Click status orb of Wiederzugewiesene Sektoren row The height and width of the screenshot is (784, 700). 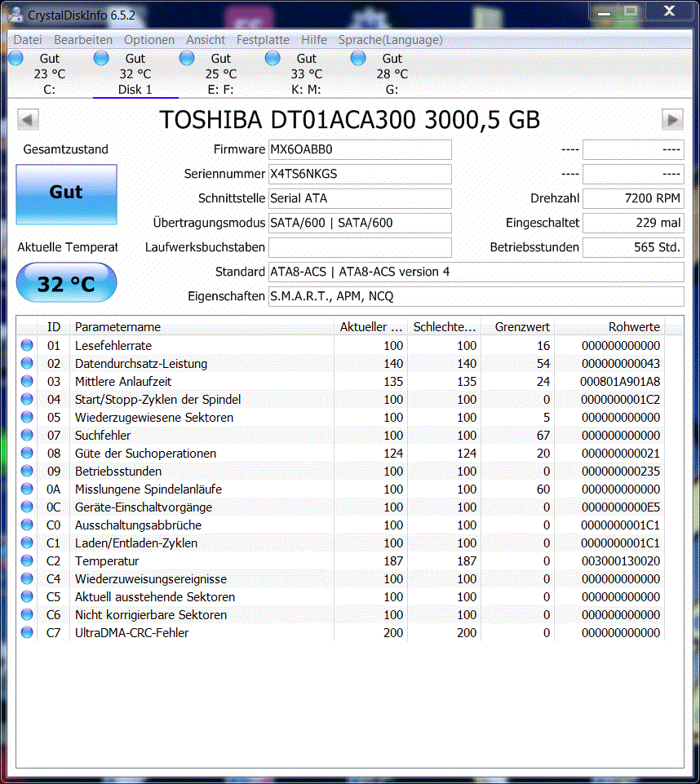(x=27, y=418)
